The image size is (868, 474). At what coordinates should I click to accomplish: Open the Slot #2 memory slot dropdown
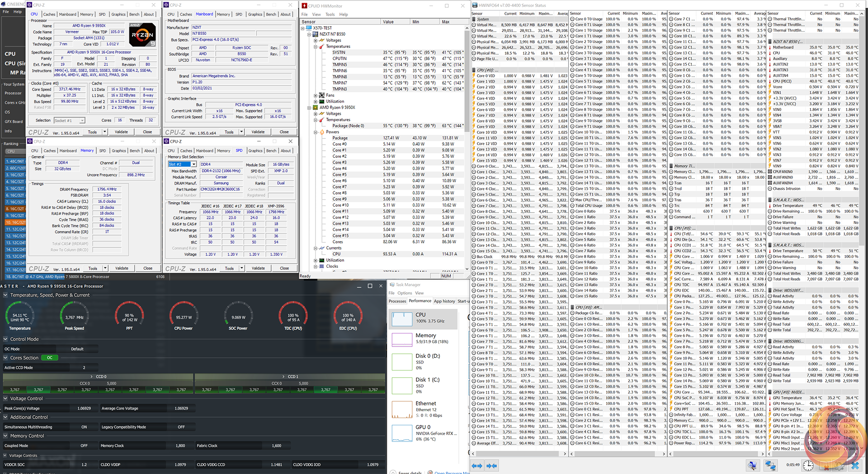[x=193, y=164]
